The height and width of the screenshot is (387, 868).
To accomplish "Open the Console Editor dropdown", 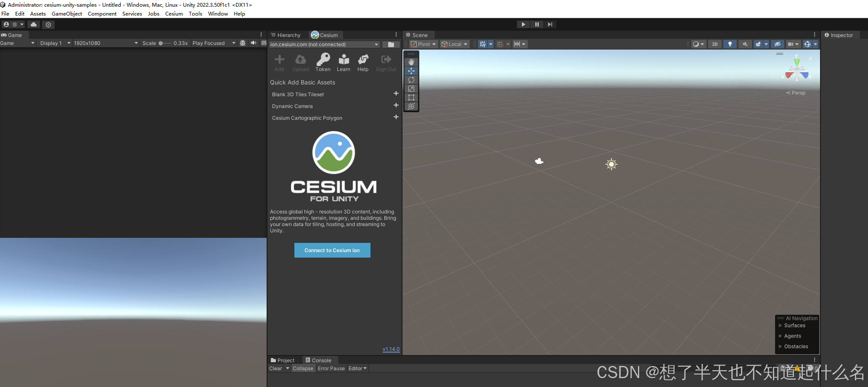I will 357,369.
